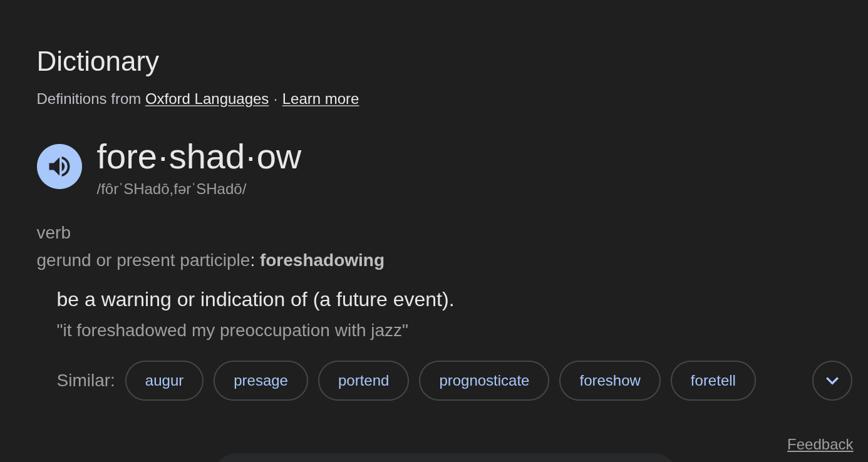This screenshot has width=868, height=462.
Task: Open the prognosticate synonym chip
Action: pos(484,381)
